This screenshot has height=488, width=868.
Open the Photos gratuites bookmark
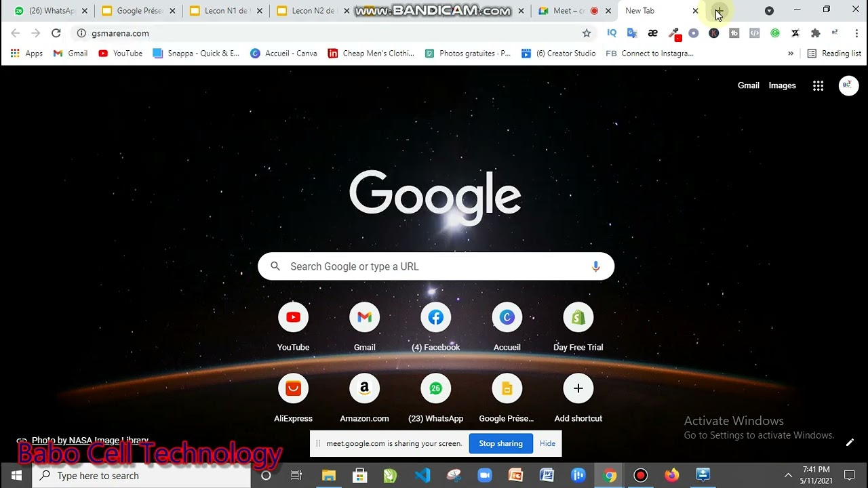468,54
